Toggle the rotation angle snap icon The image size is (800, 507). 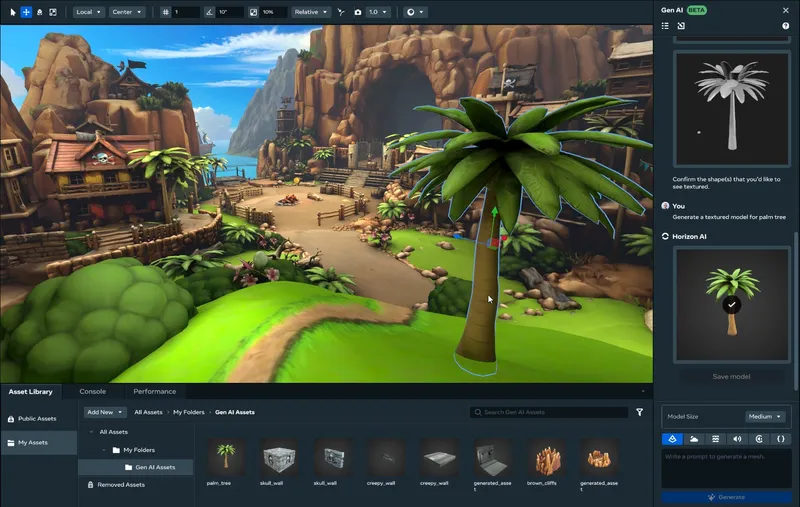209,12
